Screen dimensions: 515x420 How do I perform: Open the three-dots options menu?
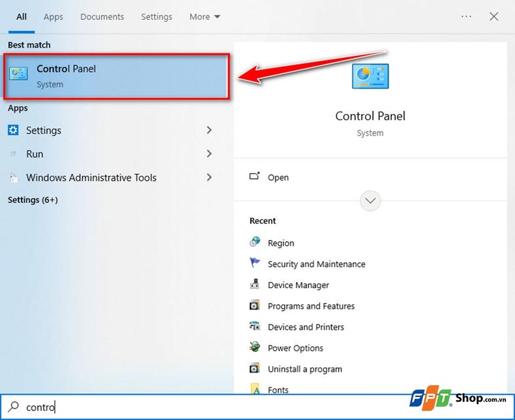click(x=466, y=17)
